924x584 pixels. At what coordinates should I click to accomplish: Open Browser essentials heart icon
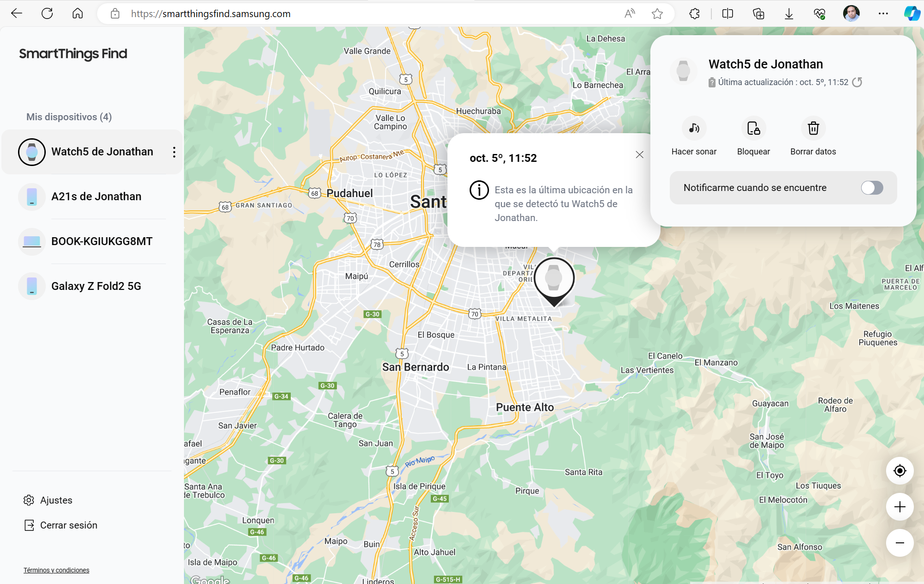[820, 14]
